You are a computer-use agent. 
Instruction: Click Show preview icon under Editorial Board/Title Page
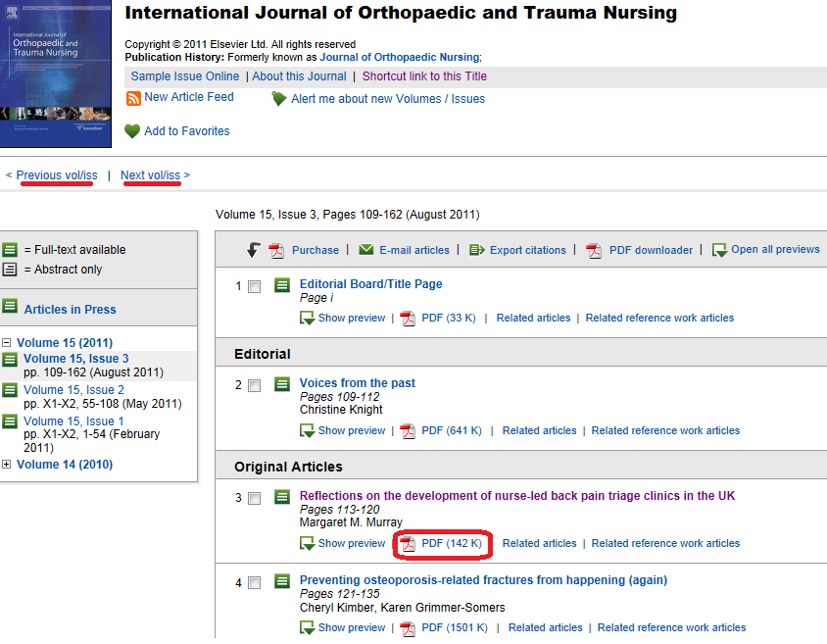pos(307,318)
